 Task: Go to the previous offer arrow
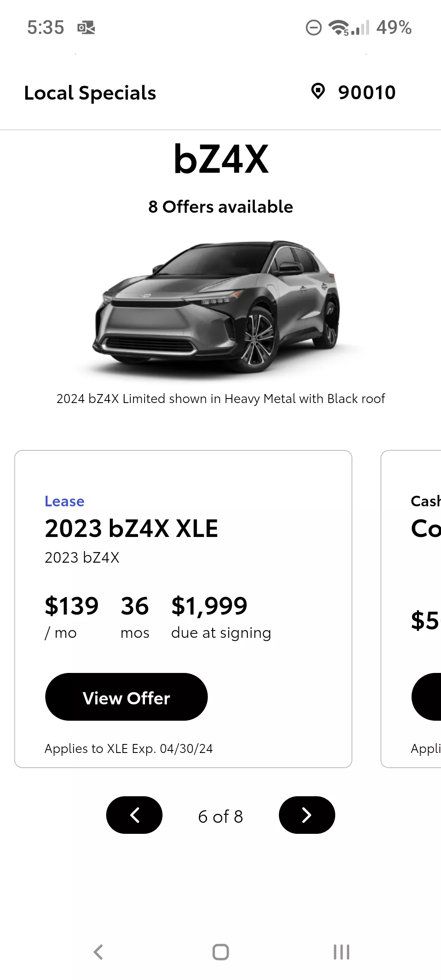pyautogui.click(x=134, y=815)
